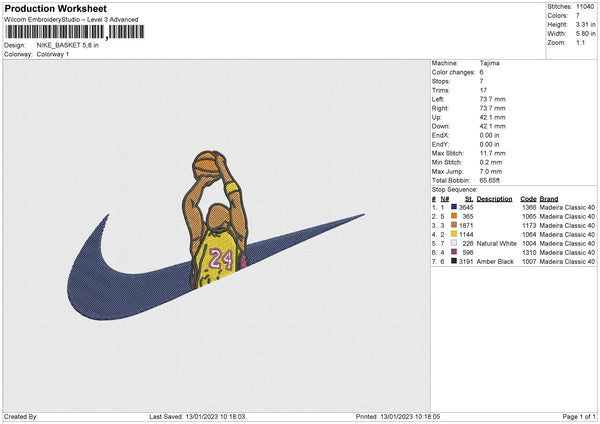Viewport: 600px width, 424px height.
Task: Select the Zoom value '1:1'
Action: point(580,42)
